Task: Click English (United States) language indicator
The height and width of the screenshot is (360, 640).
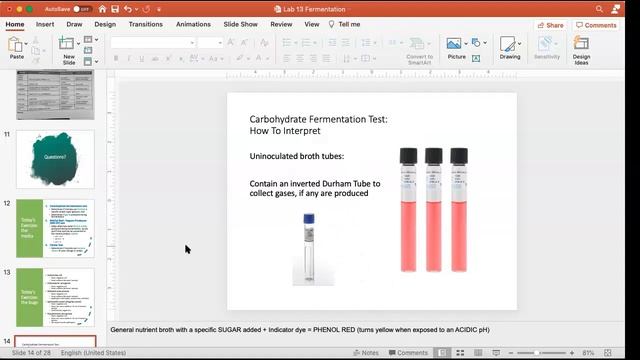Action: tap(93, 353)
